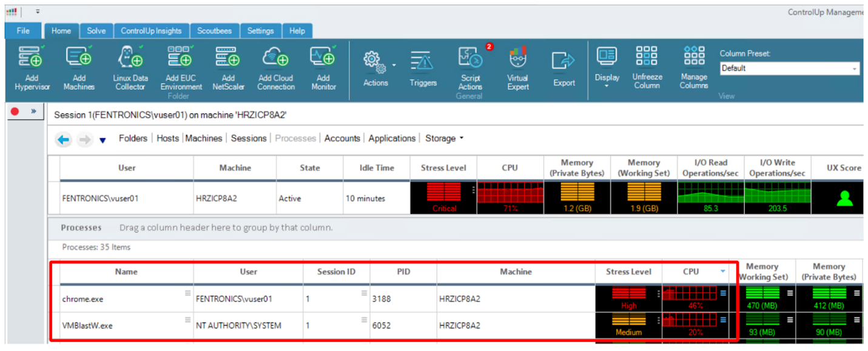868x351 pixels.
Task: Open the Column Preset combo box
Action: [x=790, y=69]
